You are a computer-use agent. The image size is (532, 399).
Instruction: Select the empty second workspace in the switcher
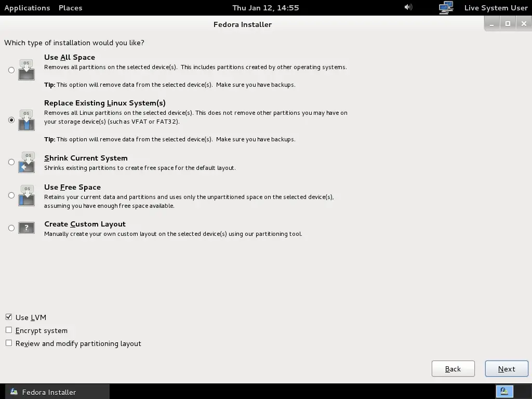[x=522, y=392]
